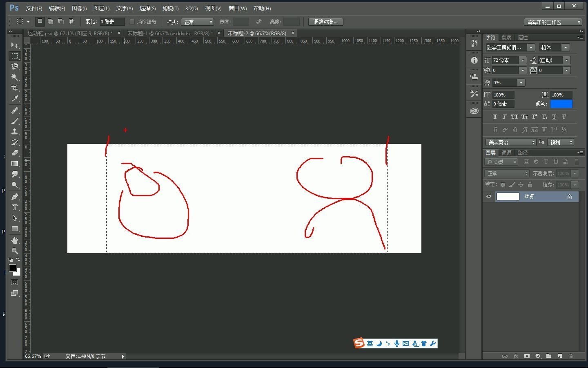Enable the 消除锯齿 anti-alias checkbox
The height and width of the screenshot is (368, 588).
coord(132,22)
